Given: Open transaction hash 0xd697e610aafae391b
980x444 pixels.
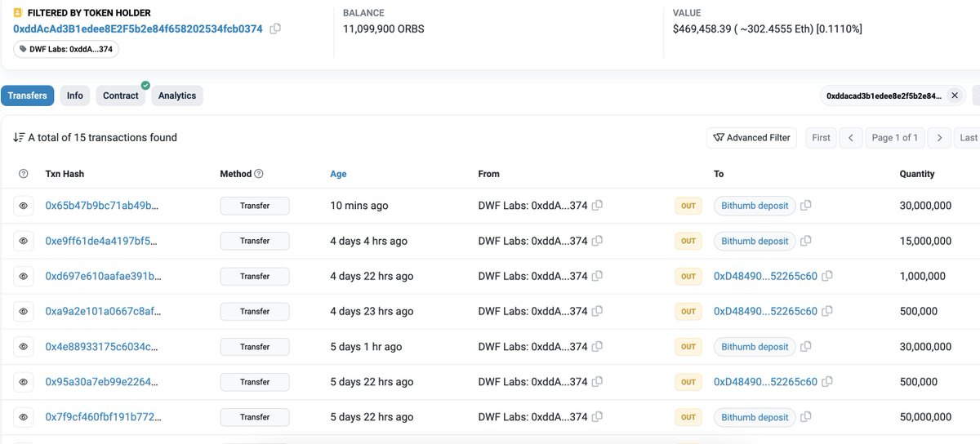Looking at the screenshot, I should 103,276.
